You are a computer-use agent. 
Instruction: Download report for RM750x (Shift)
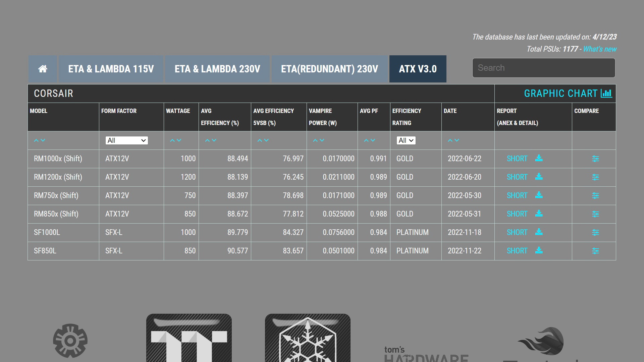point(539,195)
